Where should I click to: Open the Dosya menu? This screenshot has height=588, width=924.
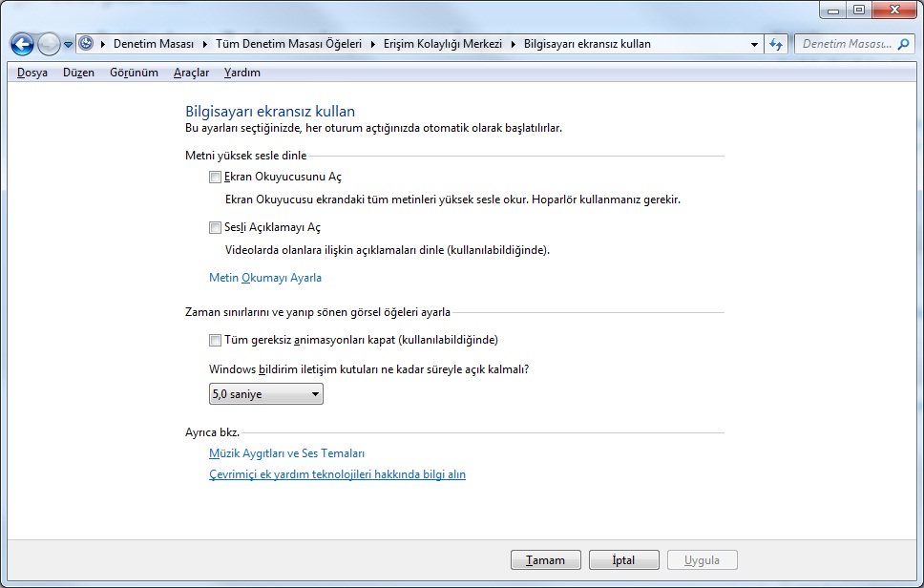click(31, 73)
